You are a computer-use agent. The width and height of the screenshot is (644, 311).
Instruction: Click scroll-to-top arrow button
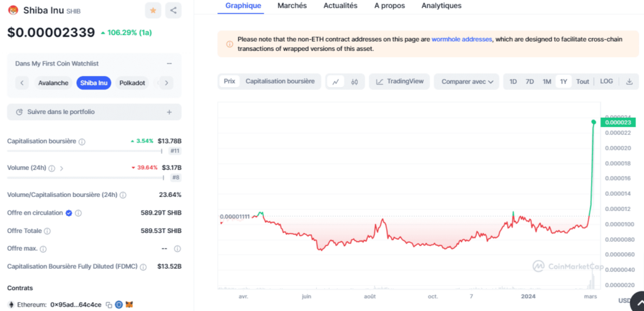638,303
